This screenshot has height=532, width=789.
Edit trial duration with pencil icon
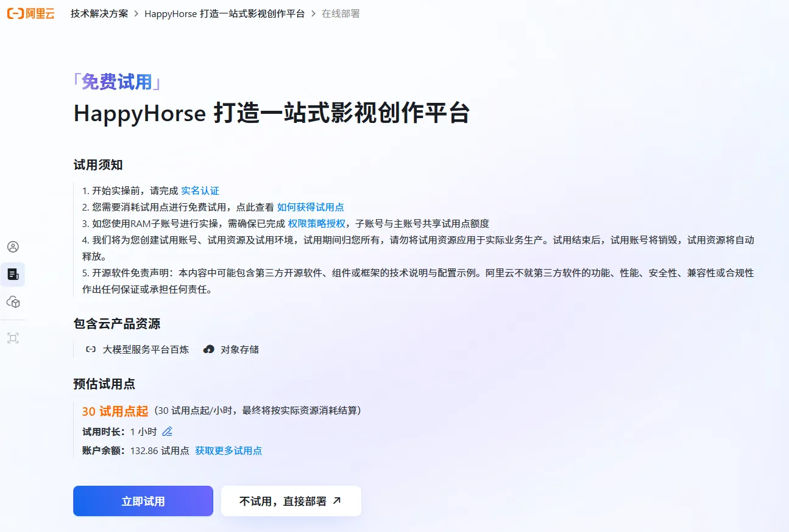167,432
